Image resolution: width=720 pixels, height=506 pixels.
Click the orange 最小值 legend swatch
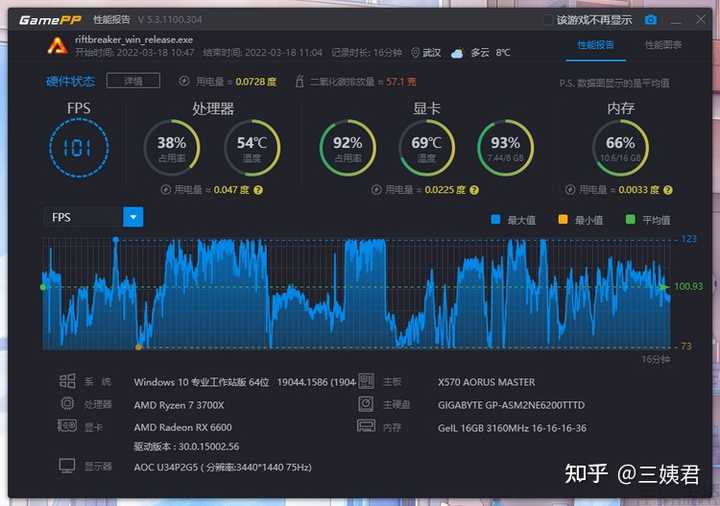click(563, 219)
